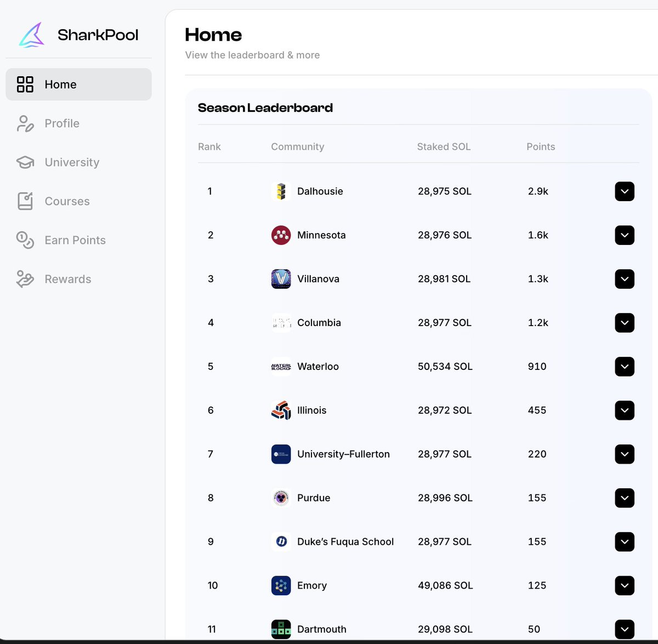Click the 28,996 SOL staked value

(x=445, y=498)
